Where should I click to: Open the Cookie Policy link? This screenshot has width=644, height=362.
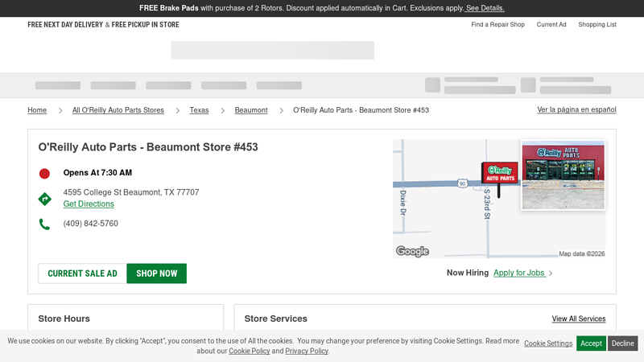(x=250, y=351)
